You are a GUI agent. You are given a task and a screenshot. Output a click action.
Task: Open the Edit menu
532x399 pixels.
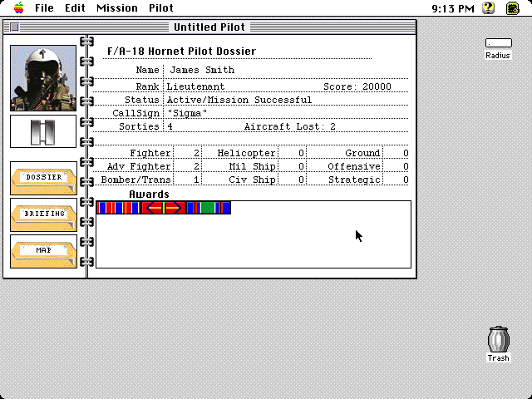point(75,7)
